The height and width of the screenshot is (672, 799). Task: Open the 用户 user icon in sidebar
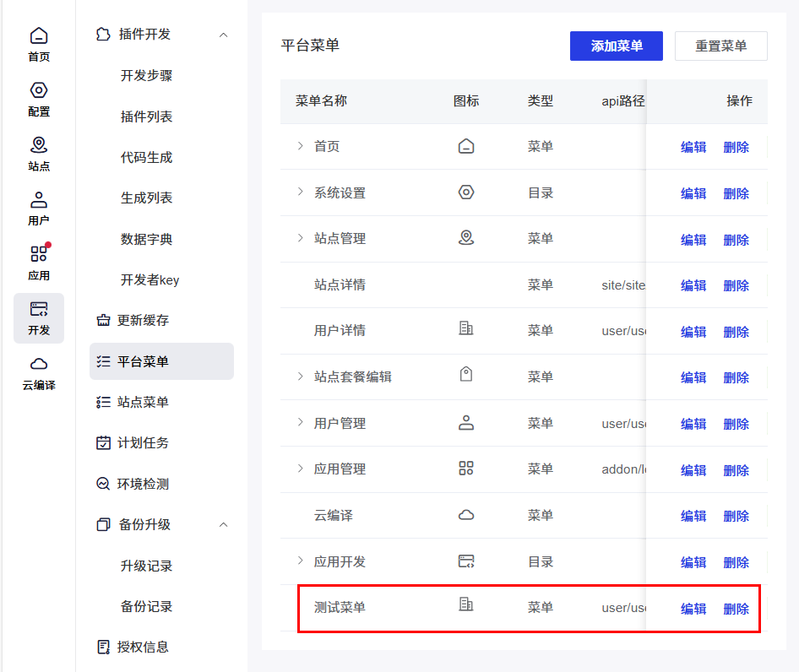coord(39,200)
